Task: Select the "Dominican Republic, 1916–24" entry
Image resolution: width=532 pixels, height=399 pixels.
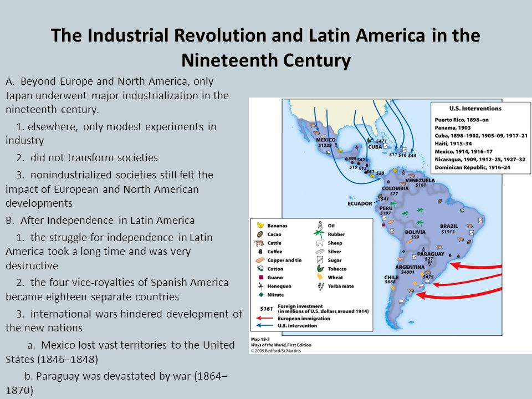Action: point(473,167)
